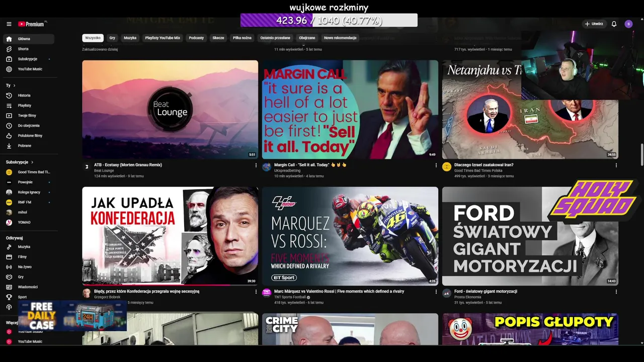Select the Skecze filter chip
This screenshot has height=362, width=644.
click(218, 38)
